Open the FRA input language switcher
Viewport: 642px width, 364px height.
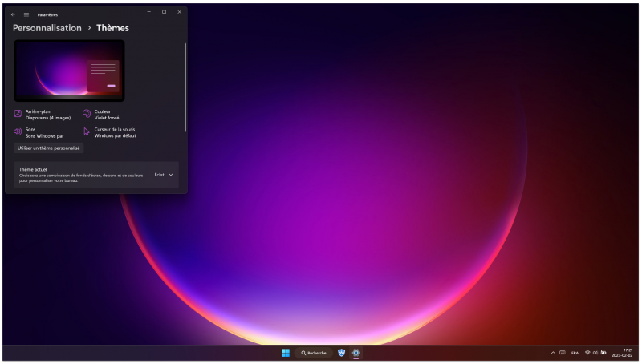point(575,353)
